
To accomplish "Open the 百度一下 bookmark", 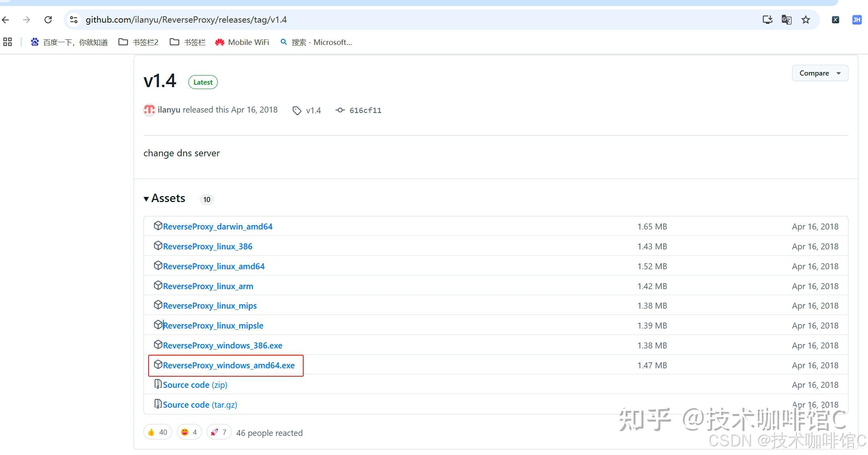I will [70, 42].
